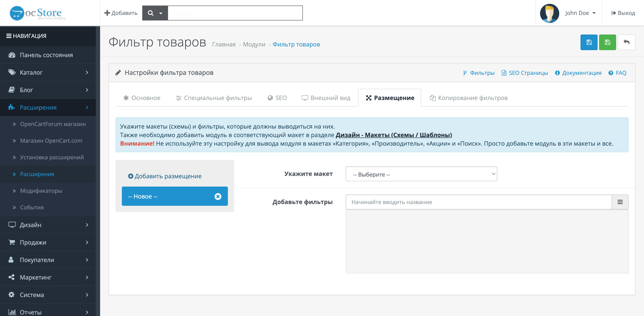The image size is (644, 316).
Task: Click the Система gear icon
Action: coord(11,295)
